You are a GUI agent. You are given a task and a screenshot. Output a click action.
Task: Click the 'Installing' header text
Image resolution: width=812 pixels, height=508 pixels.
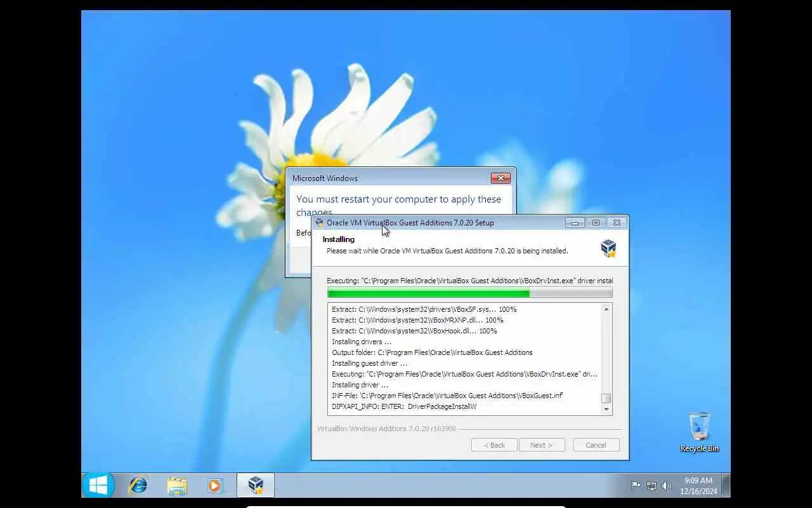click(338, 239)
